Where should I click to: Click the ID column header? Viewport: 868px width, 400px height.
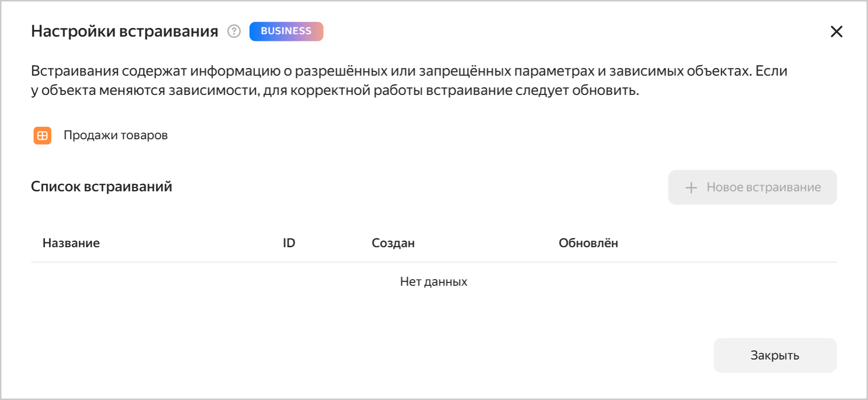tap(289, 243)
